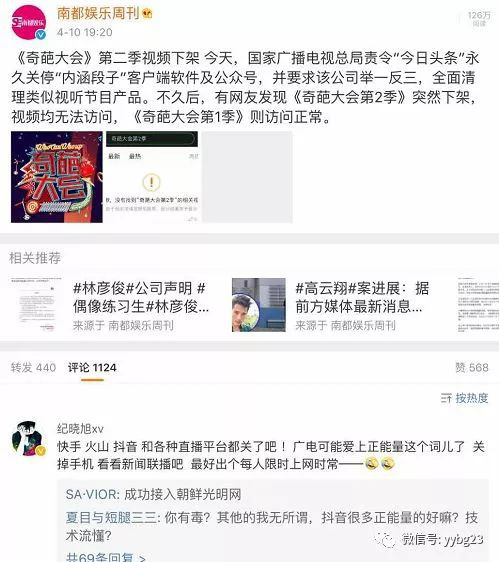
Task: View 纪晓旭xv commenter avatar
Action: tap(28, 439)
